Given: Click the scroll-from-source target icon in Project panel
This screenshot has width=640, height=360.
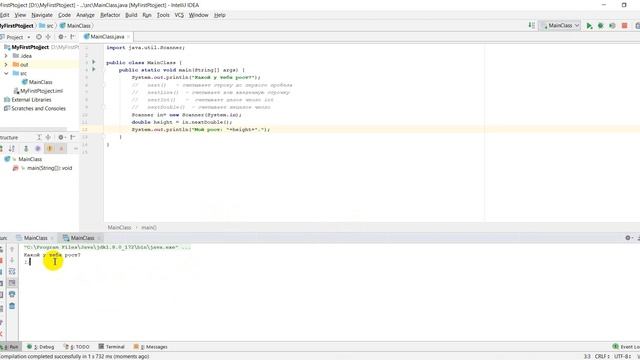Looking at the screenshot, I should tap(39, 37).
